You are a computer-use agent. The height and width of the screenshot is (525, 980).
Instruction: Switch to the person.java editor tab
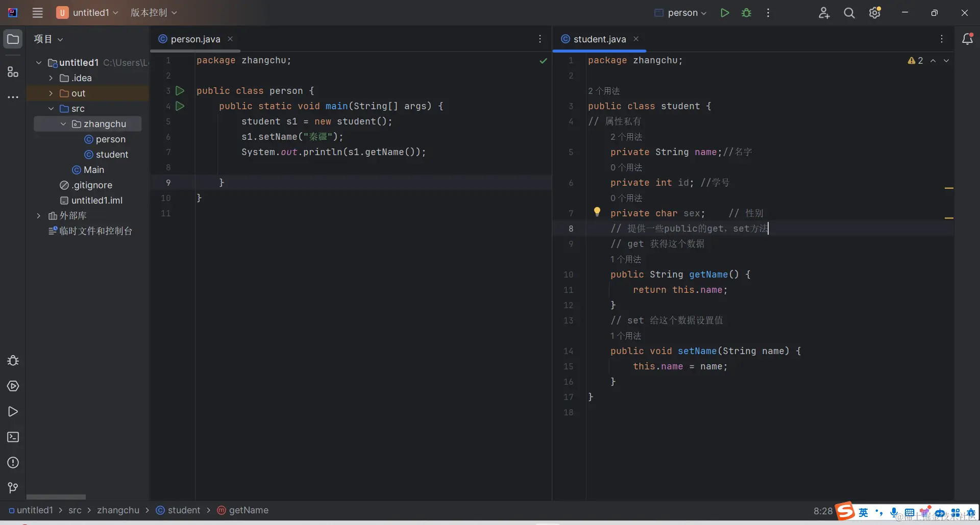[x=195, y=39]
